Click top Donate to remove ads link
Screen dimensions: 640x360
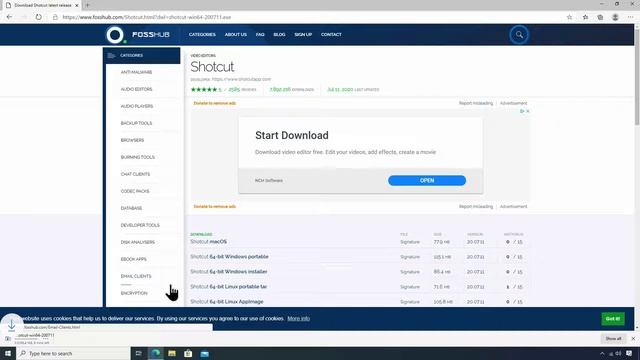(x=215, y=103)
